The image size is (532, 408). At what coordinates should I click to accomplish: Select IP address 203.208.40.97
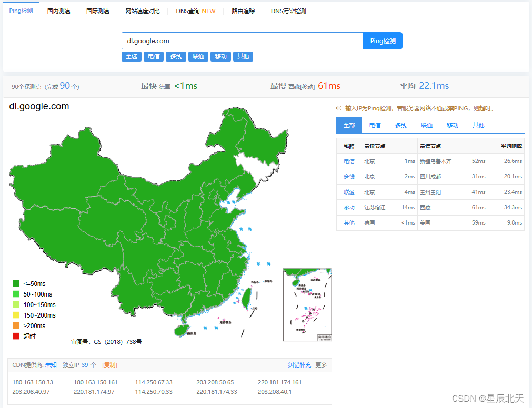pos(31,392)
